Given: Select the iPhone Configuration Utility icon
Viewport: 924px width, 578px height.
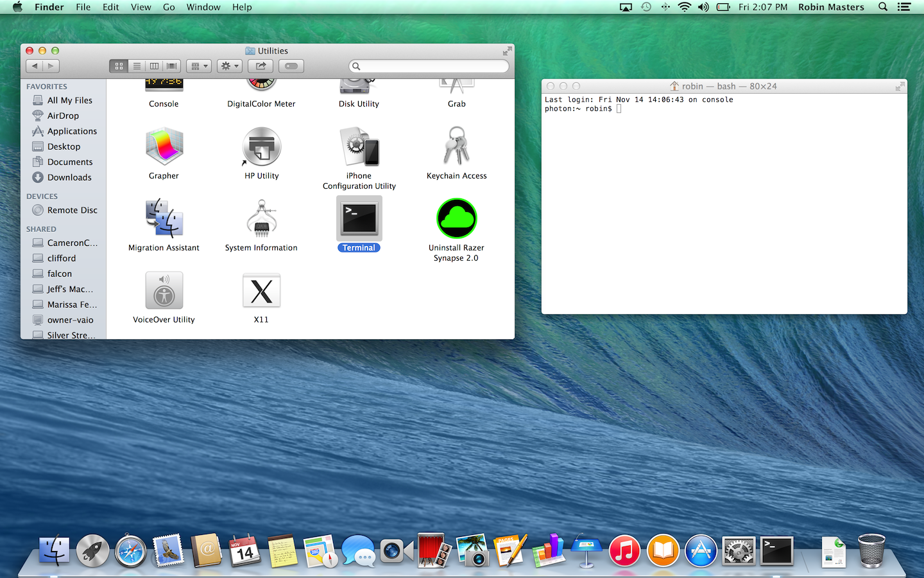Looking at the screenshot, I should 359,147.
